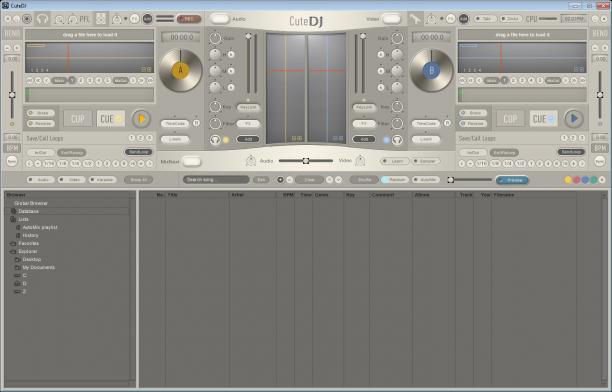Enable deck A headphone cue in mixer

(215, 140)
